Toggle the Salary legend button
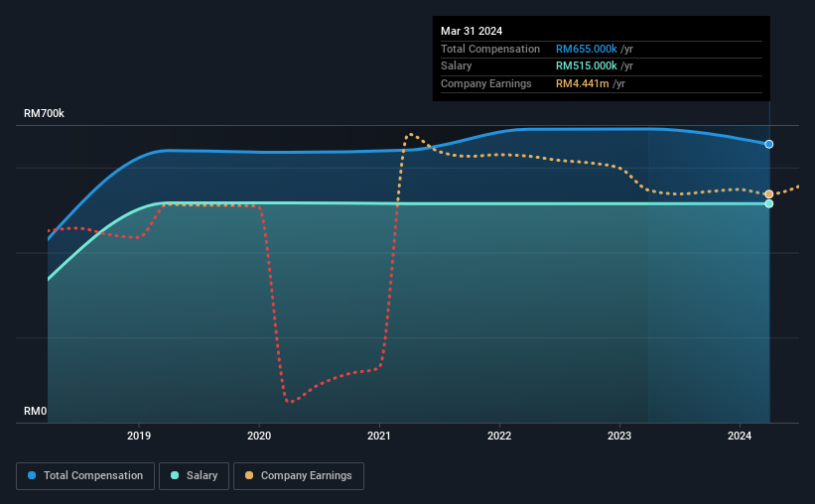 [194, 476]
